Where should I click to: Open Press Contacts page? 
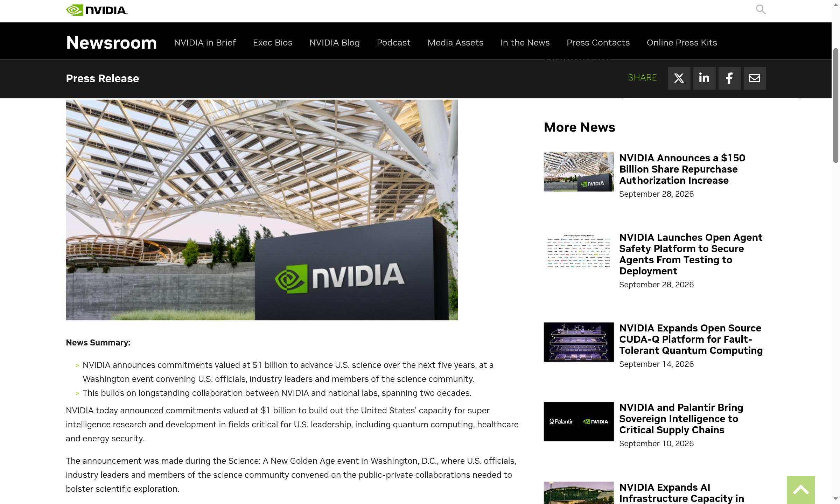pos(598,43)
